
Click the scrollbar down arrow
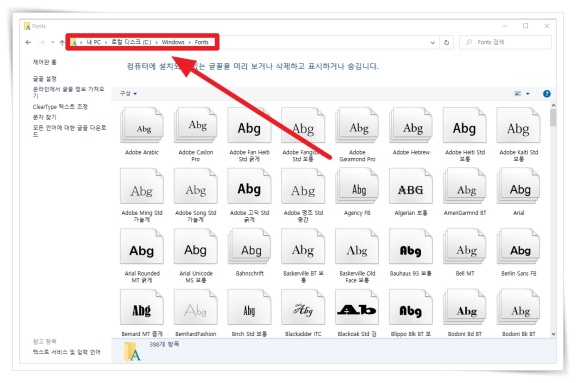(x=553, y=334)
